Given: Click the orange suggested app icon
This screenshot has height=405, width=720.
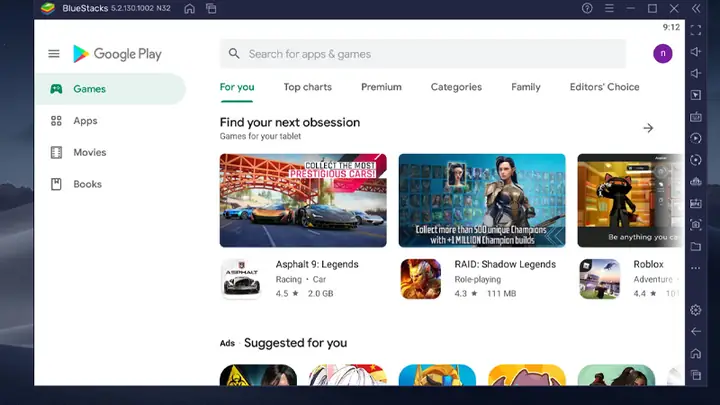Looking at the screenshot, I should (527, 375).
